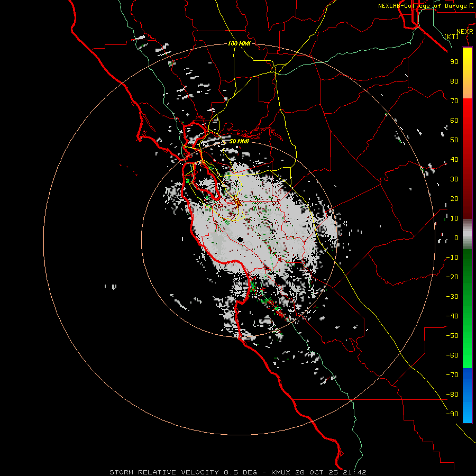The width and height of the screenshot is (476, 476).
Task: Select the positive 50 scale value
Action: [454, 140]
